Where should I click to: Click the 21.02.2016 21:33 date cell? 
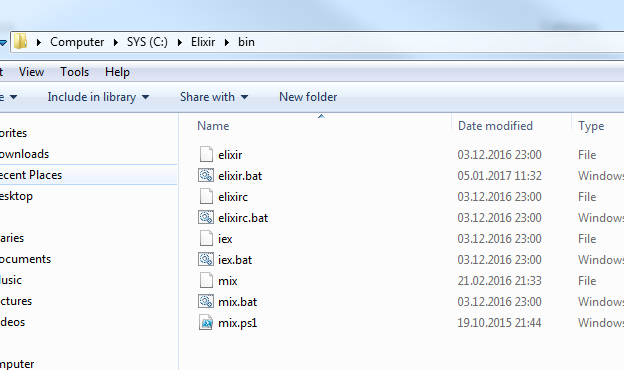point(499,281)
